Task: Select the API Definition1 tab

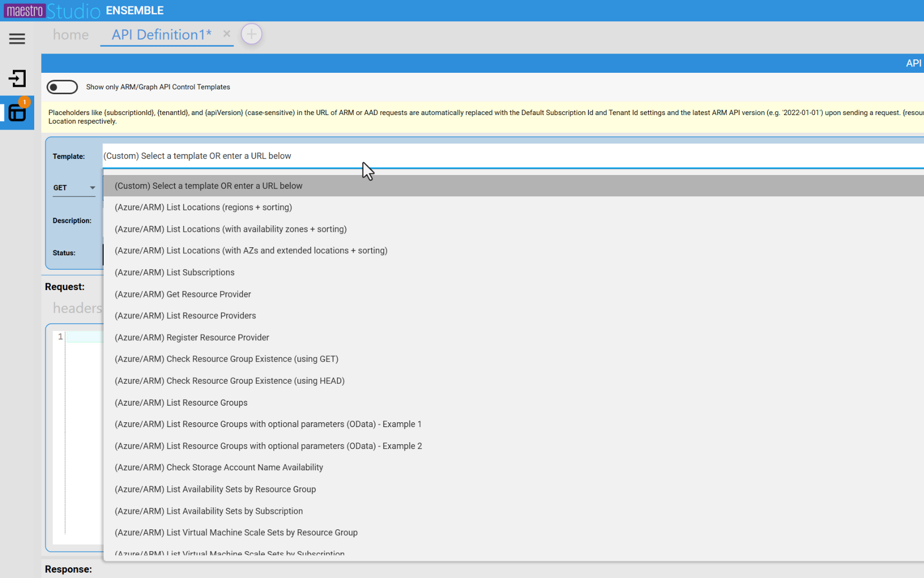Action: click(161, 35)
